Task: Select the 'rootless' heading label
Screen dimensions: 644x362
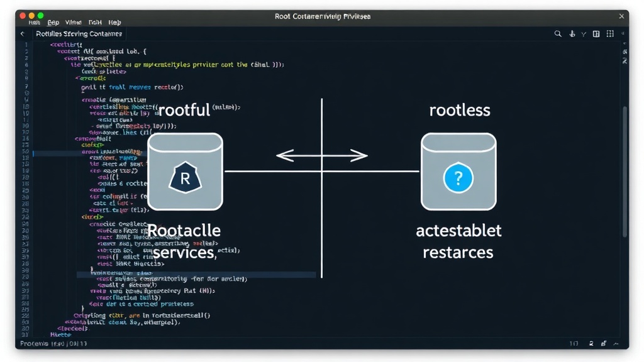Action: pos(460,110)
